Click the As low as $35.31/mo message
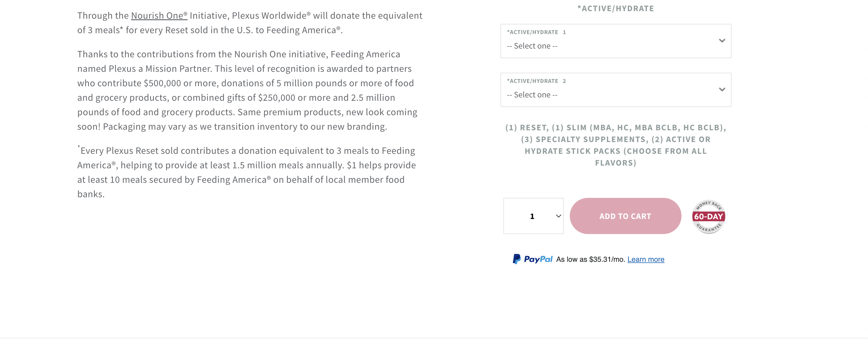868x339 pixels. click(590, 259)
